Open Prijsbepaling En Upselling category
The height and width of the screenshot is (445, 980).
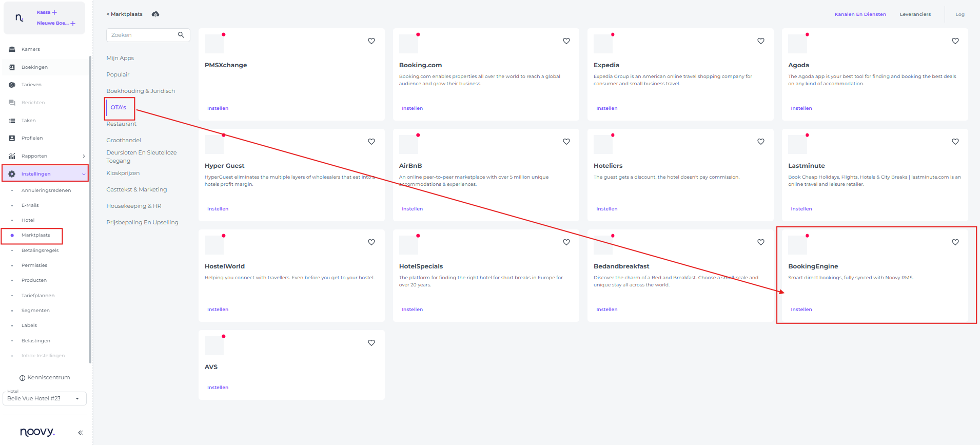click(x=143, y=222)
